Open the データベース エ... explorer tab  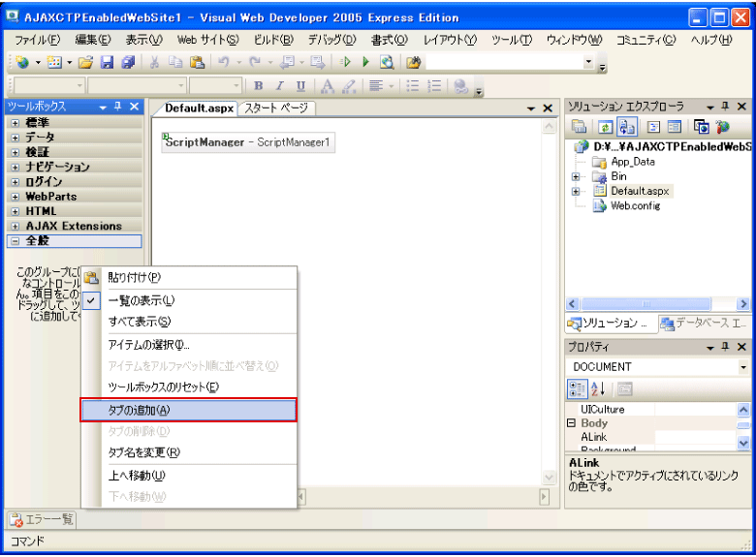tap(705, 324)
